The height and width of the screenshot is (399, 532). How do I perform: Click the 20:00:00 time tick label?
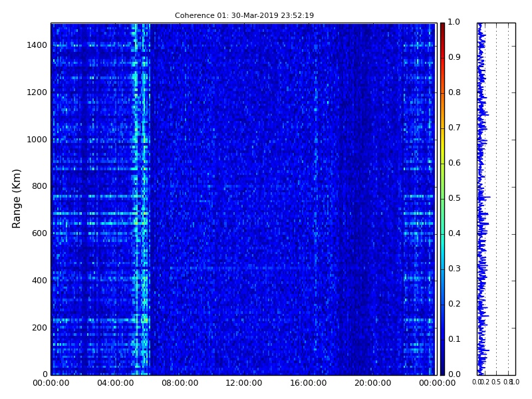pos(373,383)
